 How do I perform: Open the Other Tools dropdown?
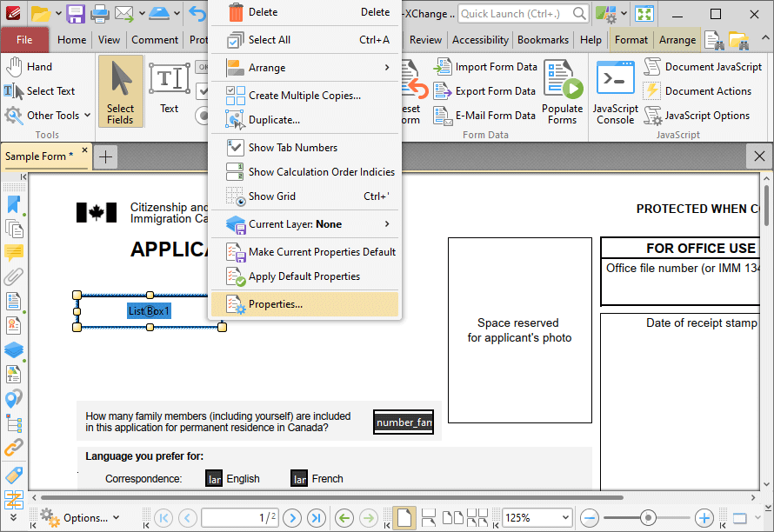click(48, 116)
